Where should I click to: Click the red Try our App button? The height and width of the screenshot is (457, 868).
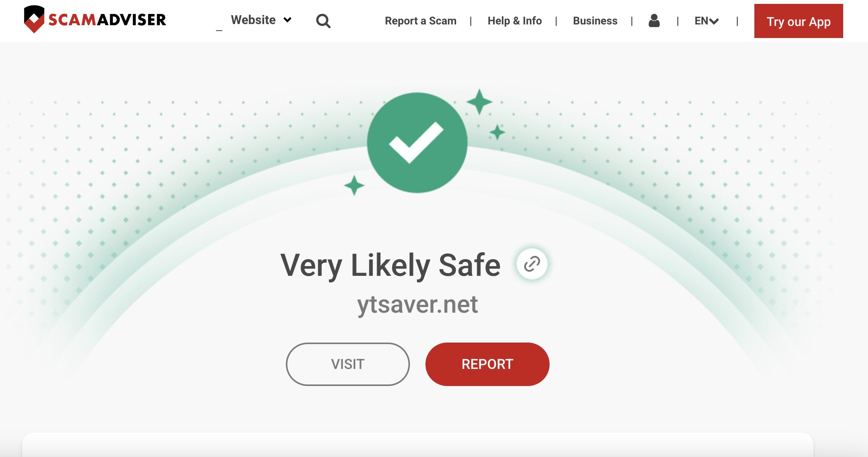[x=799, y=21]
